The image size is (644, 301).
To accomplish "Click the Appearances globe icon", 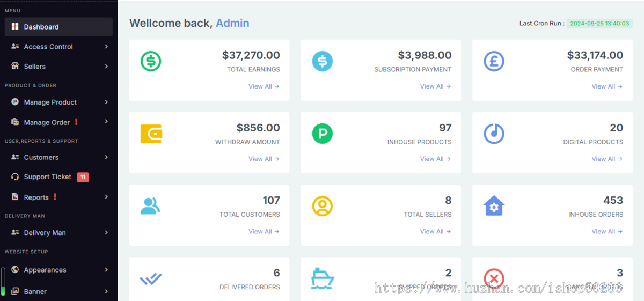I will tap(15, 270).
